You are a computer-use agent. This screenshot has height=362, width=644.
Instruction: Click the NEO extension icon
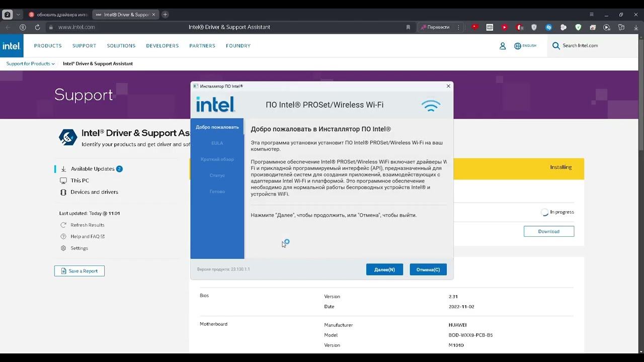[490, 27]
